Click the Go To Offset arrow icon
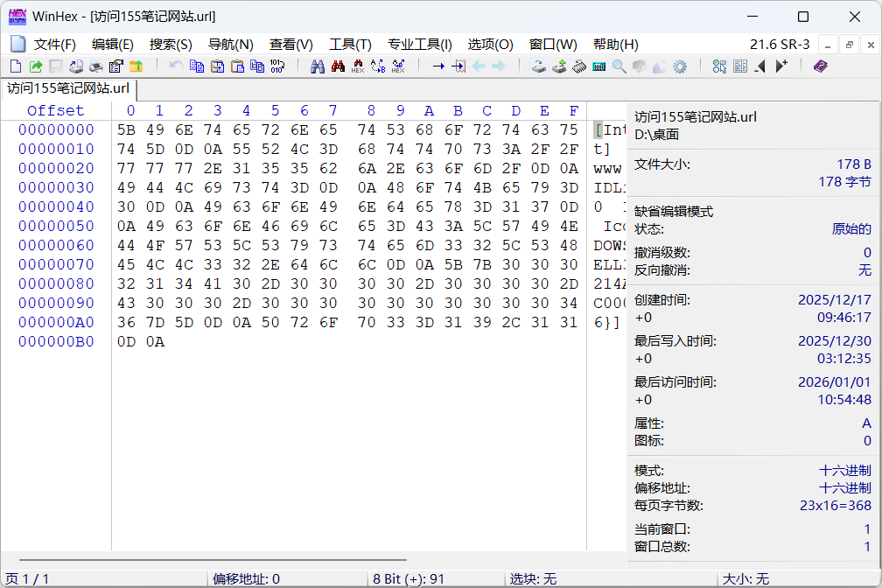Image resolution: width=882 pixels, height=588 pixels. point(438,66)
